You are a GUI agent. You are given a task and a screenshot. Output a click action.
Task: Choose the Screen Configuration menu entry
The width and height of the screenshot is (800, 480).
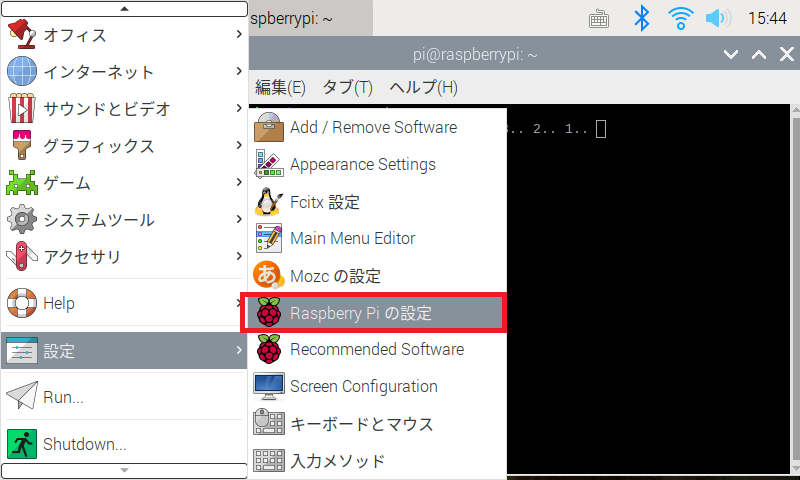click(378, 387)
